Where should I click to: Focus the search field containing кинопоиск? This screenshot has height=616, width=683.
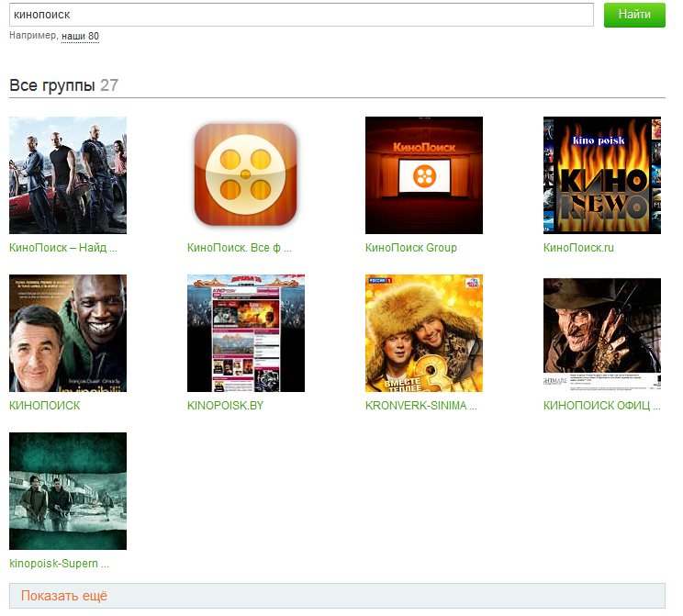[x=301, y=15]
